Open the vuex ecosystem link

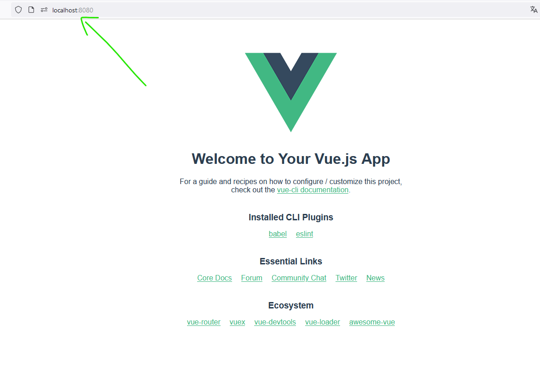coord(237,322)
